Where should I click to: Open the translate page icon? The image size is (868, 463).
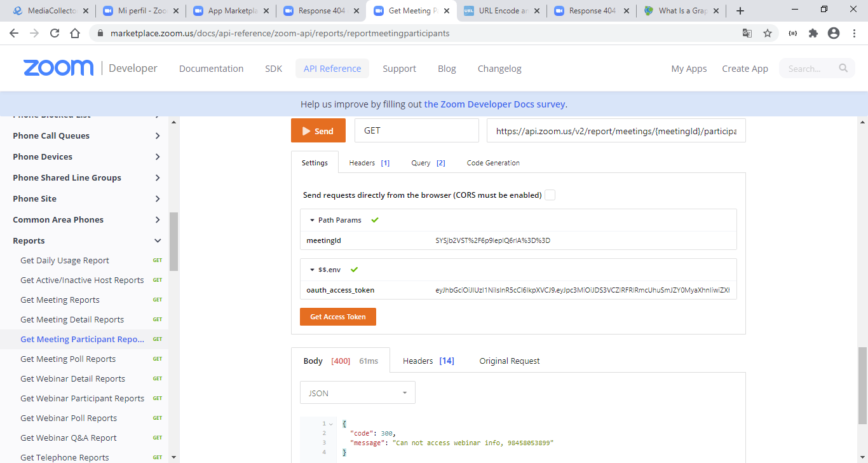[747, 33]
